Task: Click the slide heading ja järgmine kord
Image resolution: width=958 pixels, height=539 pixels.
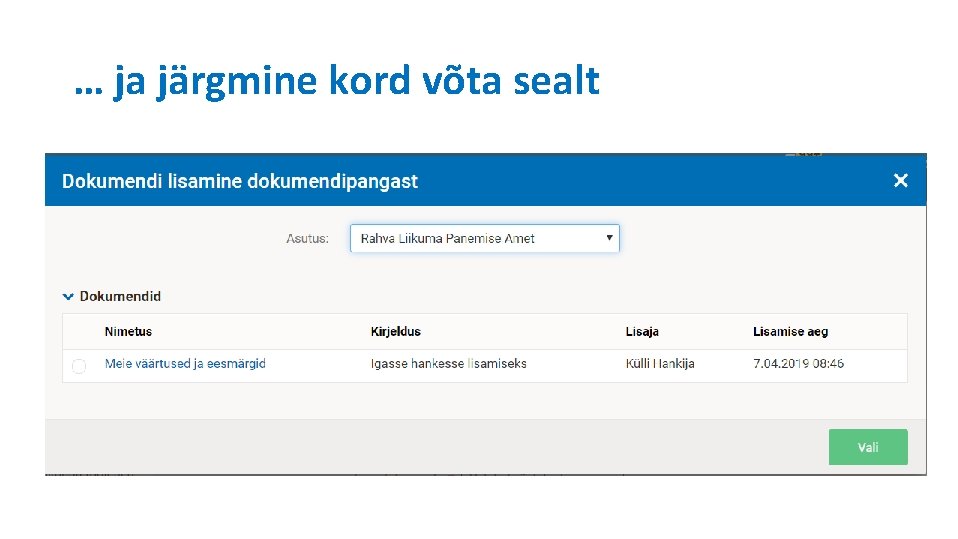Action: [x=336, y=81]
